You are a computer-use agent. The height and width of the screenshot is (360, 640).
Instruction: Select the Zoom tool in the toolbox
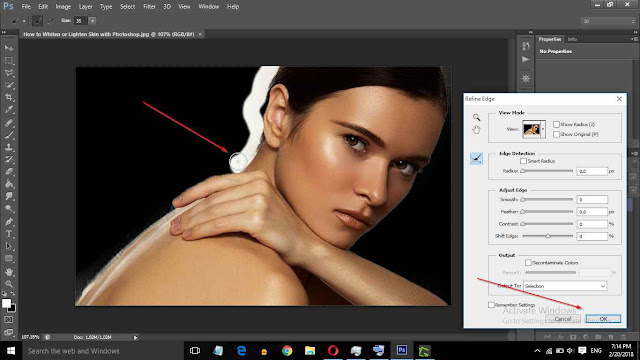tap(9, 284)
